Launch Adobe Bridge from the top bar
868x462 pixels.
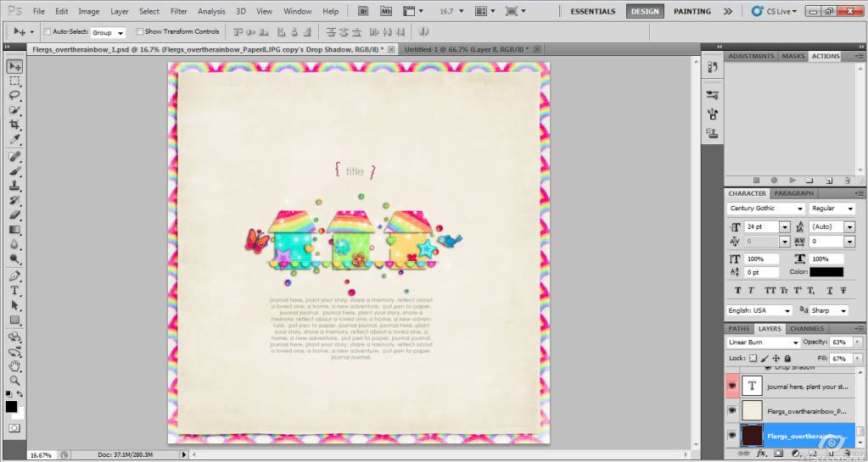[363, 11]
